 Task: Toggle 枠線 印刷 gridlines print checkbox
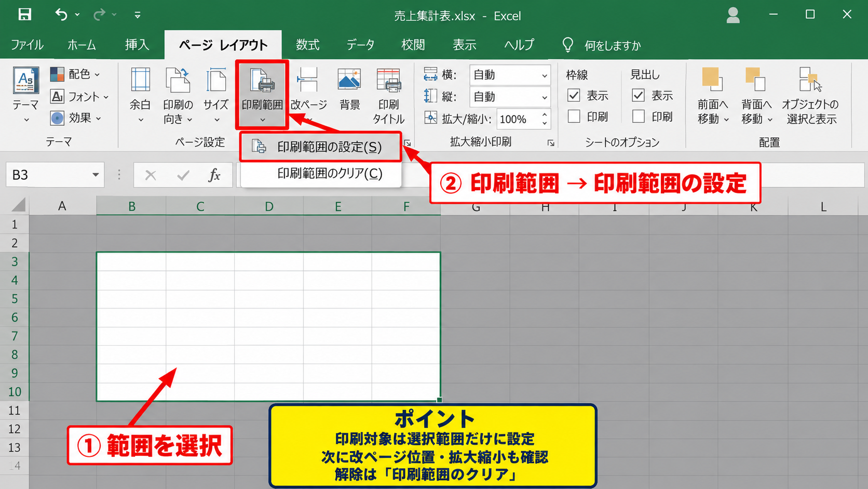coord(574,116)
